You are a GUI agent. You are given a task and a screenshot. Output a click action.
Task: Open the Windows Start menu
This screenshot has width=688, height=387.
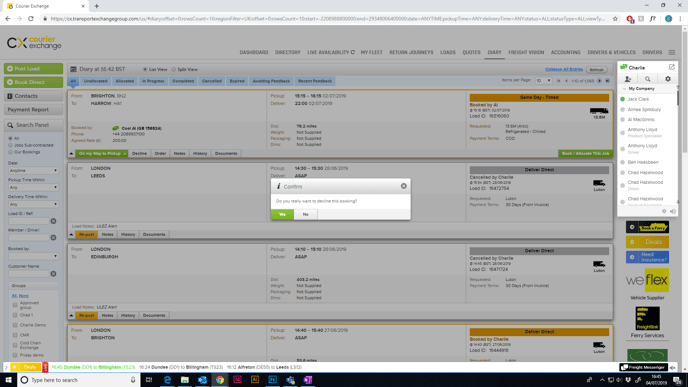point(8,380)
